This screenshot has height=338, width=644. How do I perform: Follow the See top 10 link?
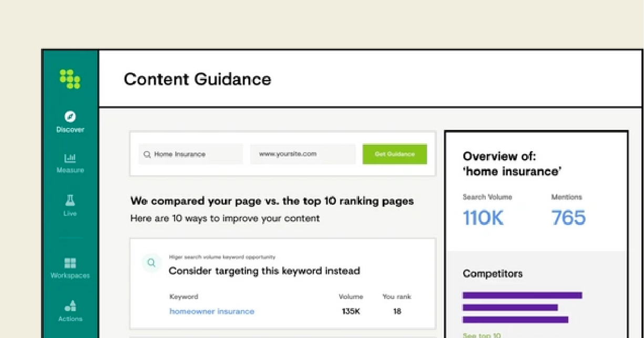[482, 335]
